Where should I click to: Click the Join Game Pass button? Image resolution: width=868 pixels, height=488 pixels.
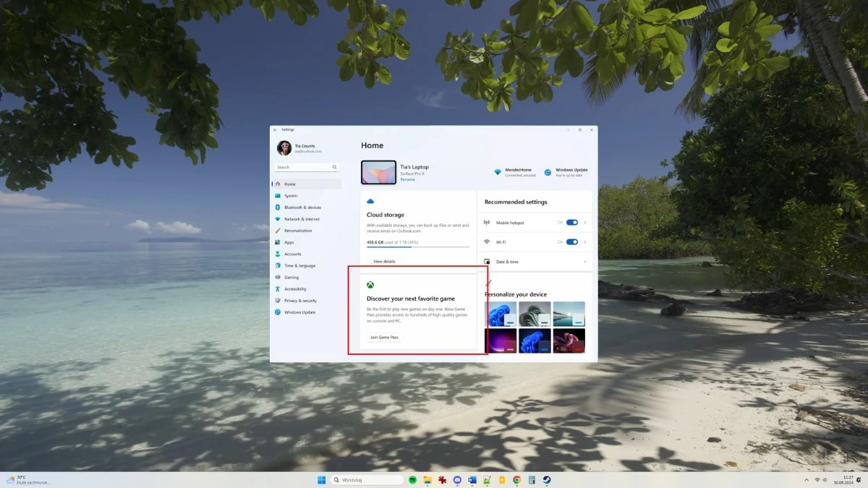tap(384, 337)
